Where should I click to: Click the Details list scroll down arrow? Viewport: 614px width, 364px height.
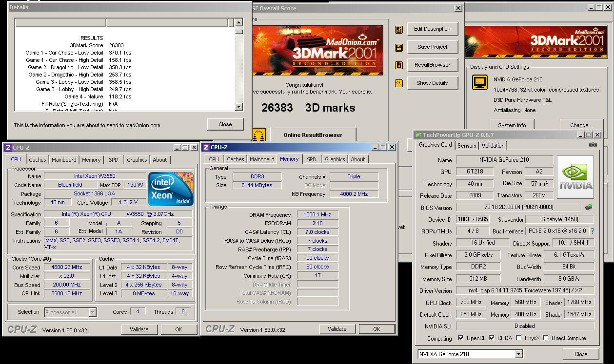238,107
